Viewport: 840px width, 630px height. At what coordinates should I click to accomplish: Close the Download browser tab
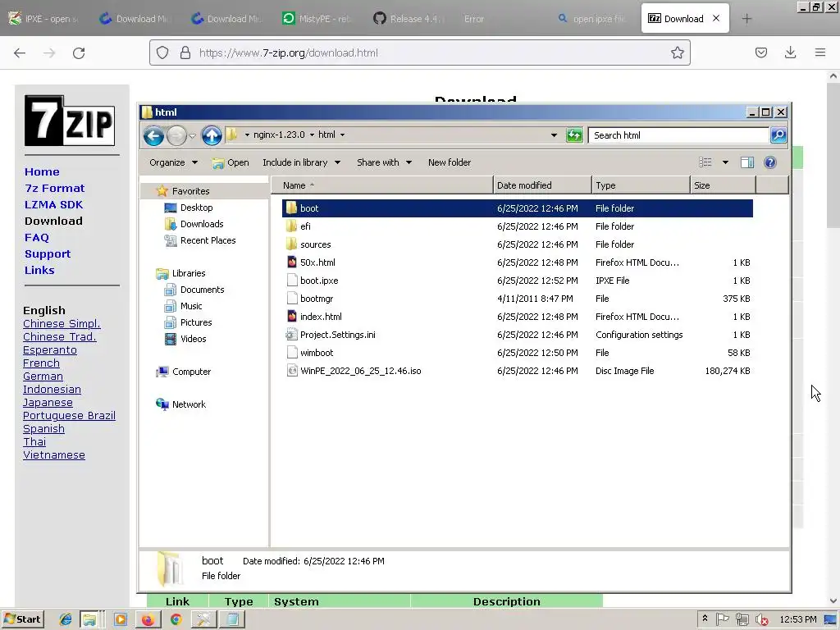click(716, 18)
